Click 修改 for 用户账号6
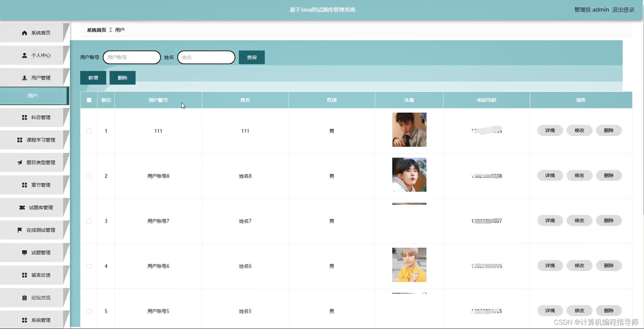644x329 pixels. point(580,266)
